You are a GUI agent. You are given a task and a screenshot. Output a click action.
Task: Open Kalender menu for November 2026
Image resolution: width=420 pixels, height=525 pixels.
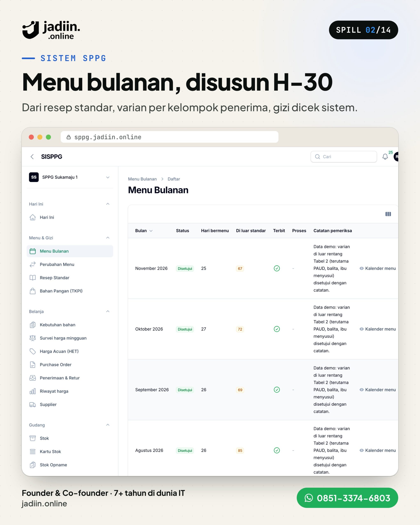[x=378, y=268]
